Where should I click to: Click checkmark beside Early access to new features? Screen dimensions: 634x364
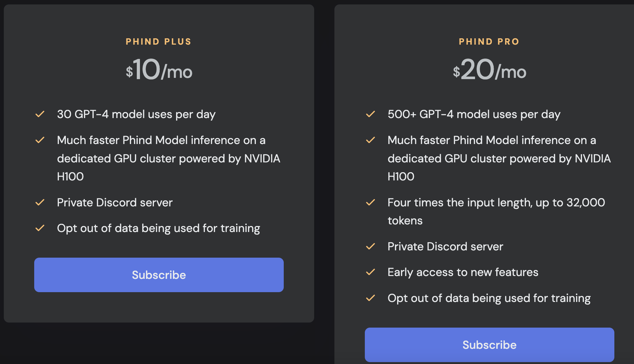[x=371, y=272]
